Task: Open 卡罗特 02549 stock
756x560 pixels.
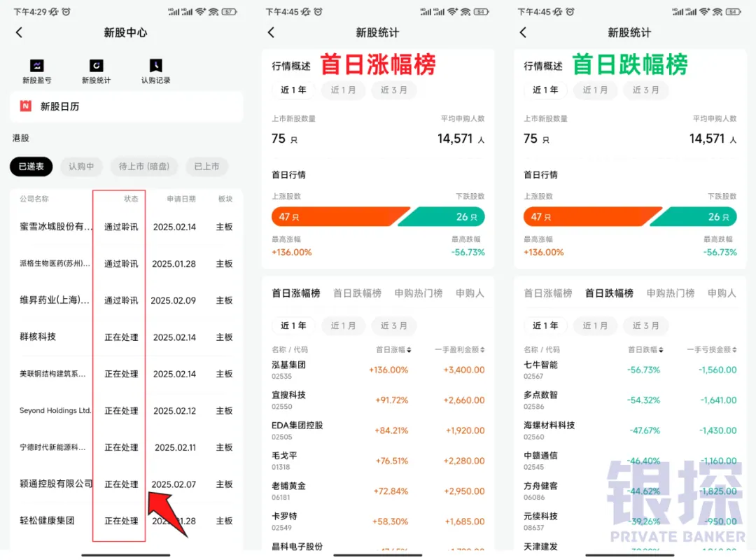Action: (378, 521)
